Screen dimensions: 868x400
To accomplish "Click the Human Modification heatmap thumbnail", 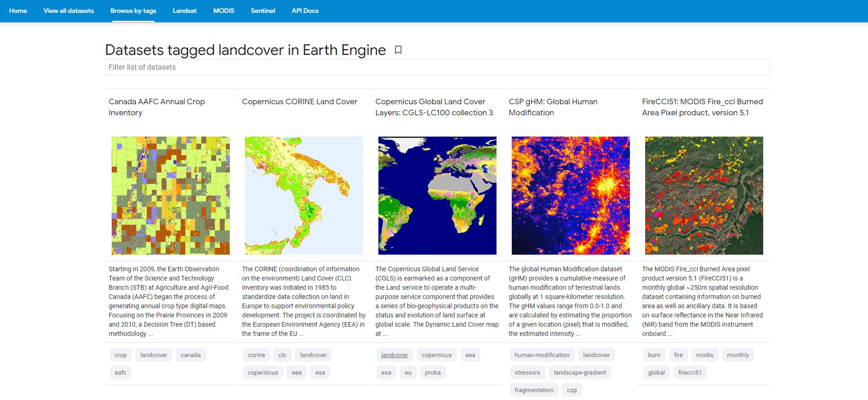I will [x=570, y=196].
